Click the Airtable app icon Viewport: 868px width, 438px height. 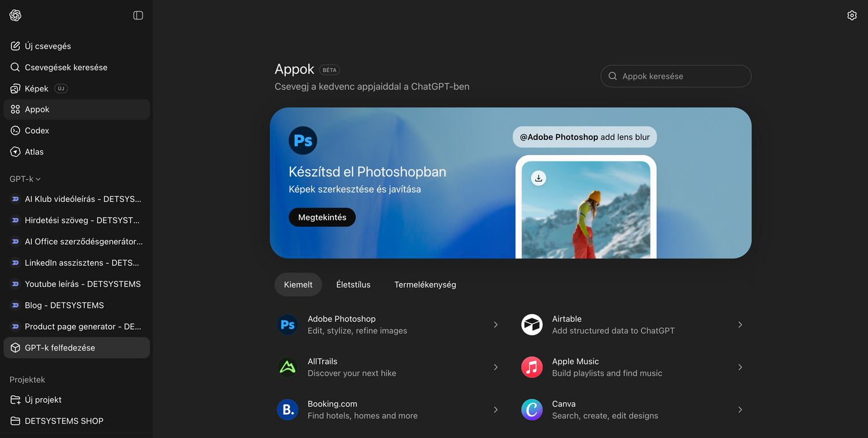(532, 325)
